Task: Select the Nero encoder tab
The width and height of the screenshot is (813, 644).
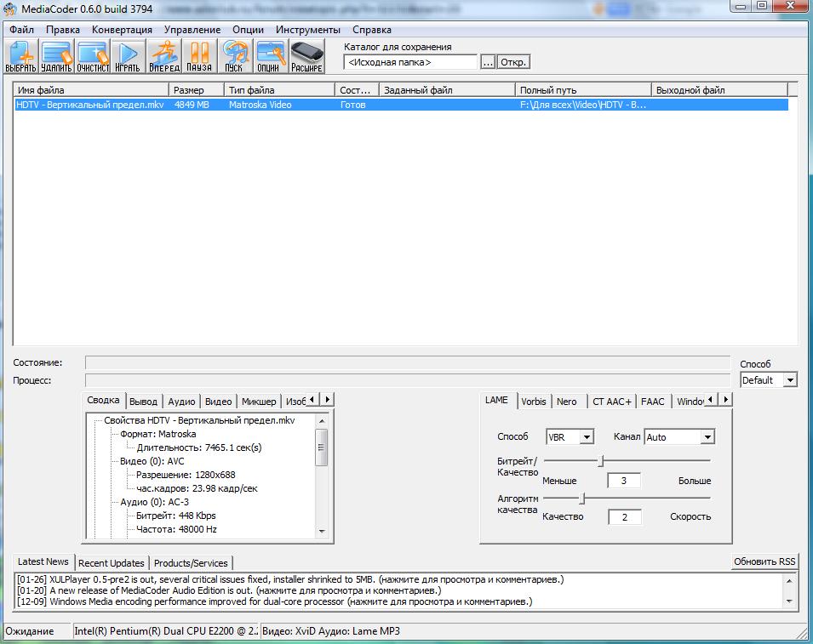Action: [x=567, y=402]
